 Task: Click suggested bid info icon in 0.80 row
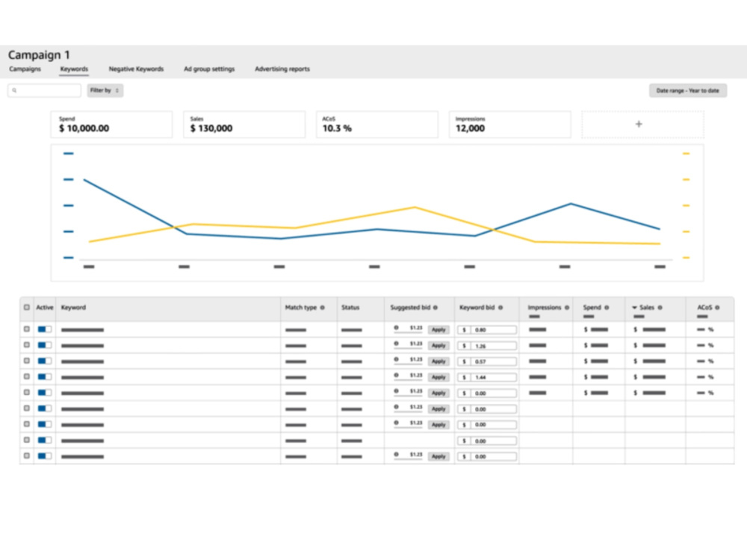tap(397, 328)
